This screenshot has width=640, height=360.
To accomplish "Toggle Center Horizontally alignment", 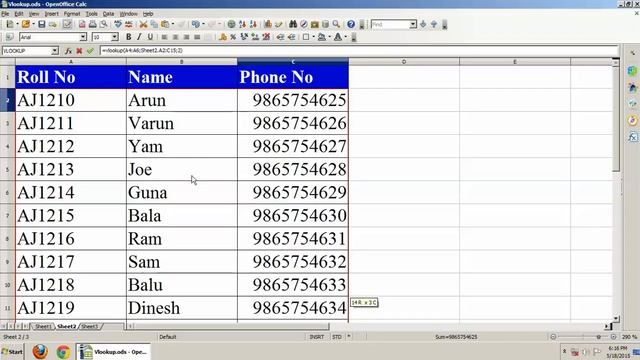I will [x=176, y=37].
